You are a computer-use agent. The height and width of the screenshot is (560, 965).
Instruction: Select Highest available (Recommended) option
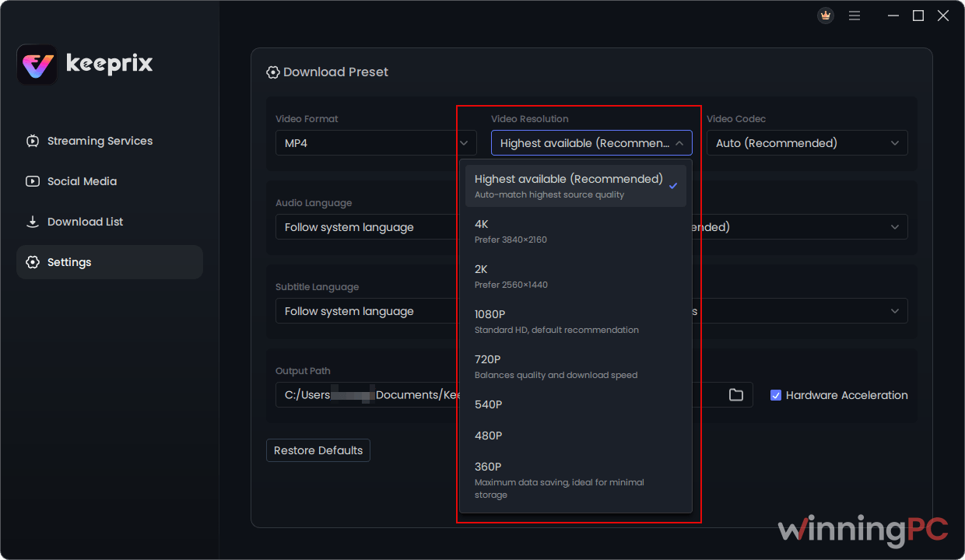point(576,186)
